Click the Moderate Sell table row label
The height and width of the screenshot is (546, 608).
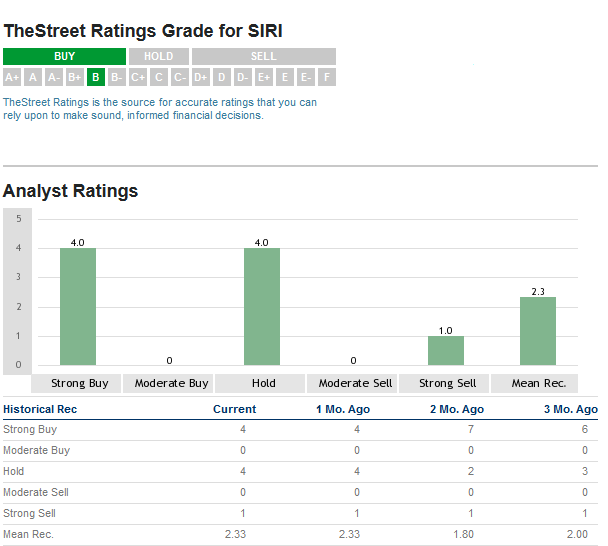pyautogui.click(x=36, y=492)
